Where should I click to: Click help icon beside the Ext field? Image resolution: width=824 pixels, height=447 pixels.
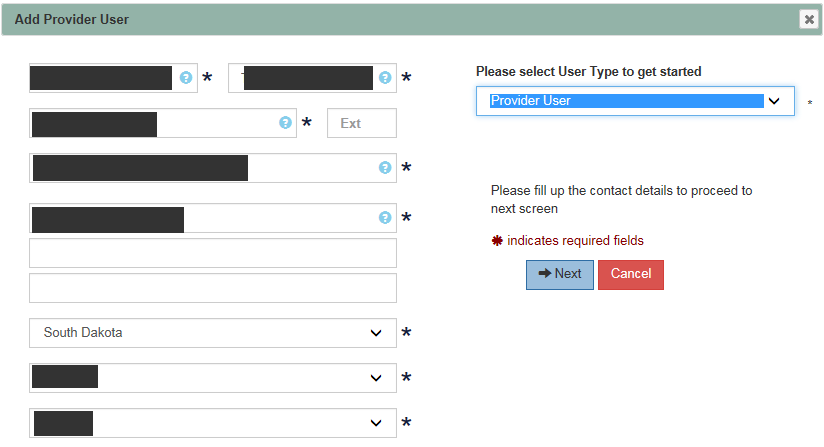pos(285,123)
